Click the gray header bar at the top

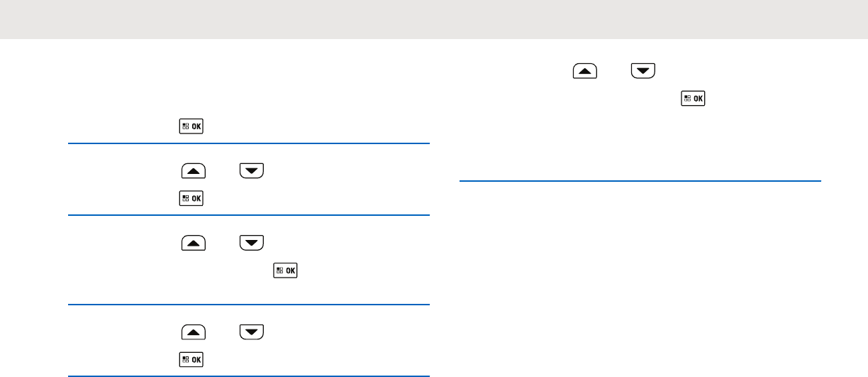point(434,19)
